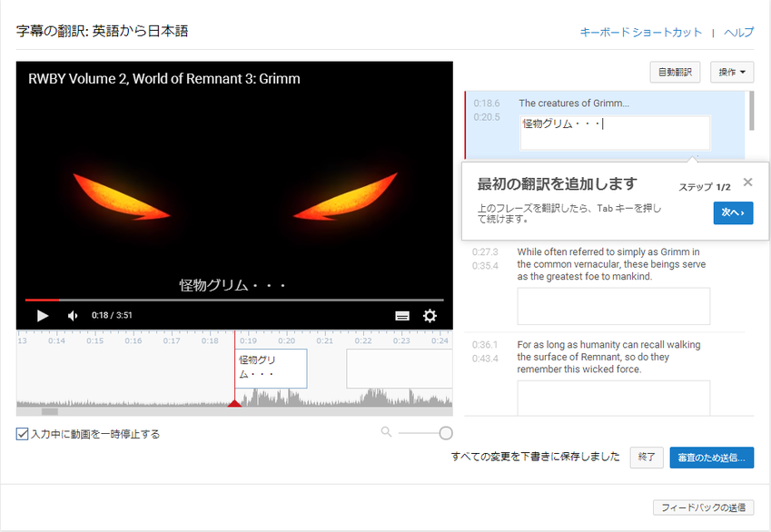This screenshot has width=771, height=532.
Task: Uncheck pause video while typing checkbox
Action: [x=22, y=434]
